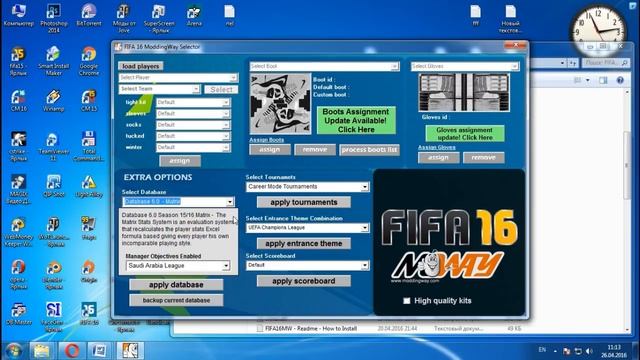640x360 pixels.
Task: Click the Windows Start button
Action: [x=14, y=350]
